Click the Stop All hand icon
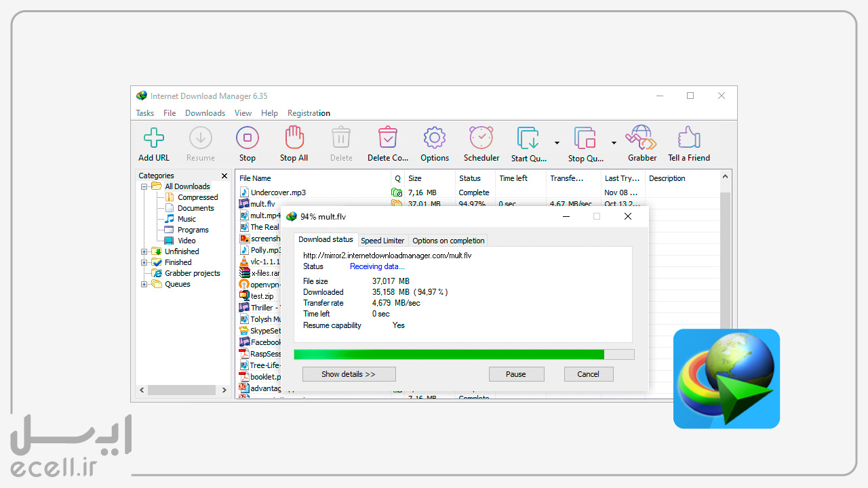This screenshot has height=488, width=868. click(294, 138)
